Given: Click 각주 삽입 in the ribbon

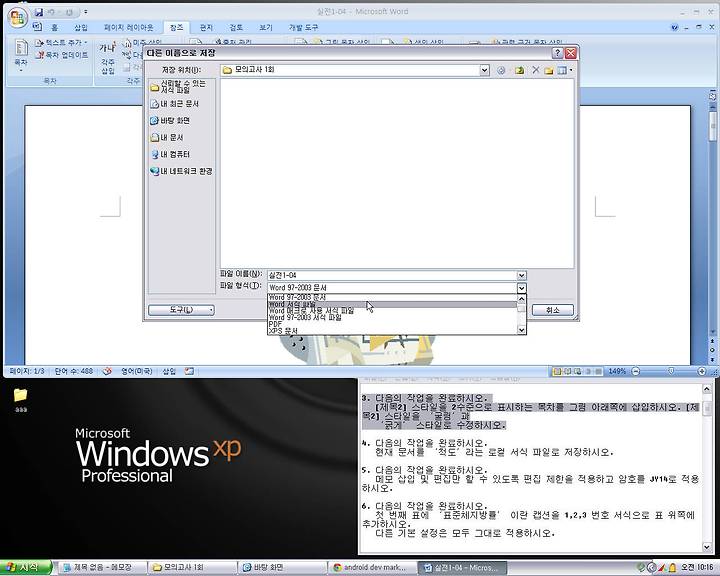Looking at the screenshot, I should [x=107, y=57].
